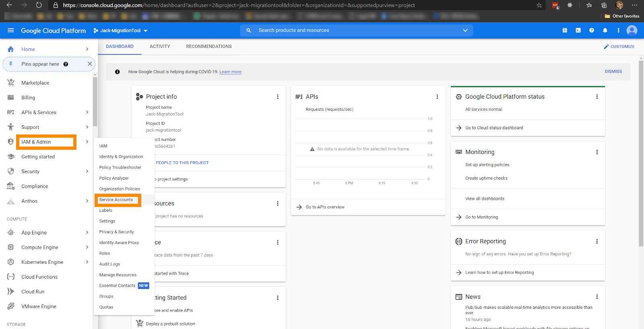Image resolution: width=644 pixels, height=329 pixels.
Task: Click the VMware Engine icon
Action: coord(11,306)
